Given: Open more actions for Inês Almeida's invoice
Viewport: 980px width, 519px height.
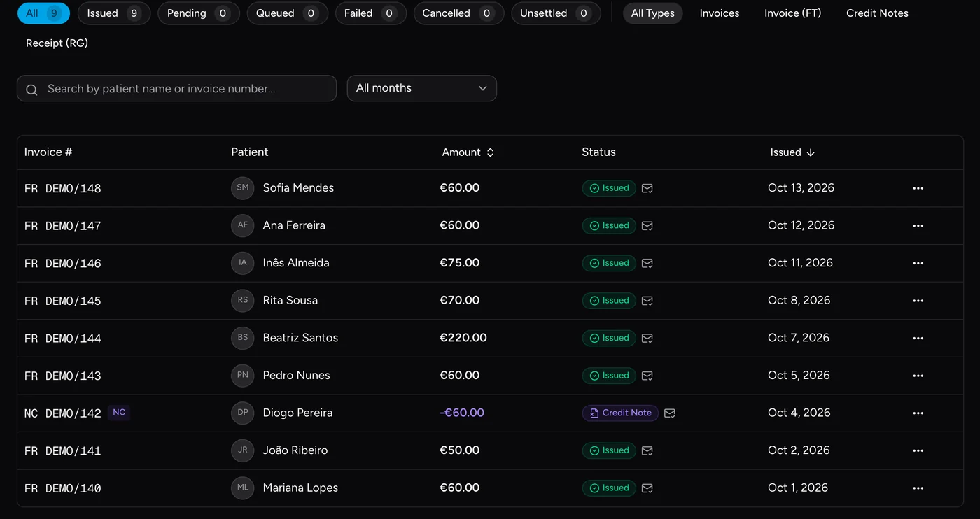Looking at the screenshot, I should point(918,263).
